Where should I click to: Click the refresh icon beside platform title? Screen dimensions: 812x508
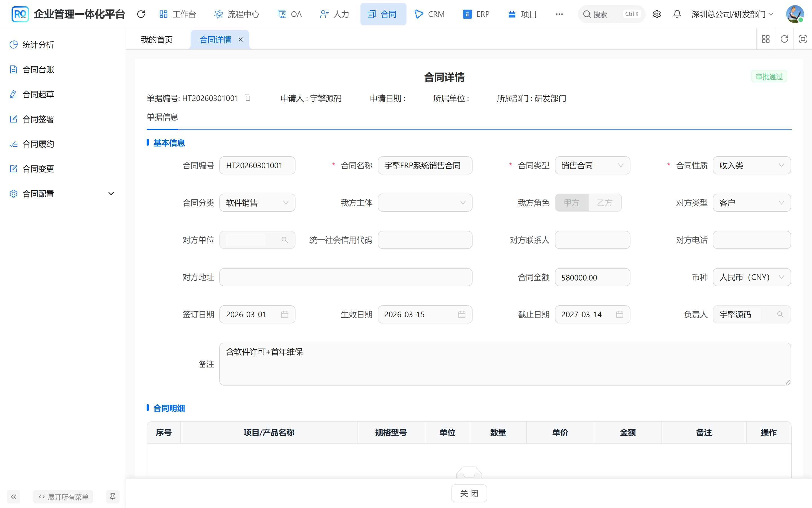[x=141, y=14]
